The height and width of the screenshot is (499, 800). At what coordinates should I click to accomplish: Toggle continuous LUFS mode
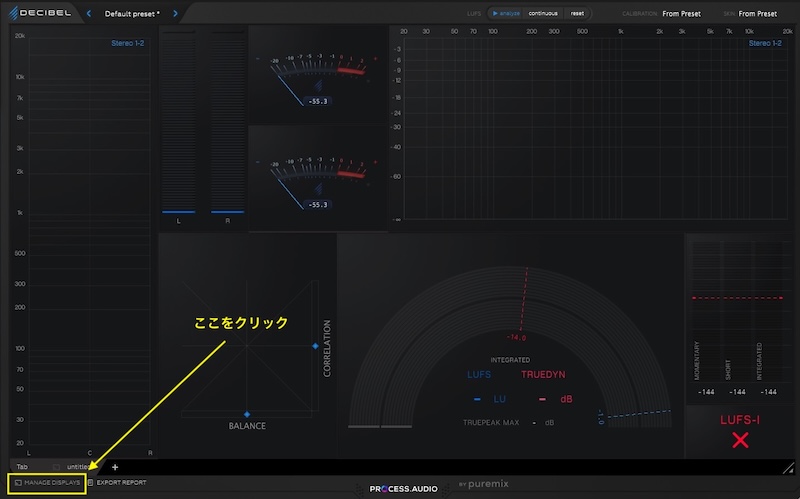pyautogui.click(x=543, y=14)
